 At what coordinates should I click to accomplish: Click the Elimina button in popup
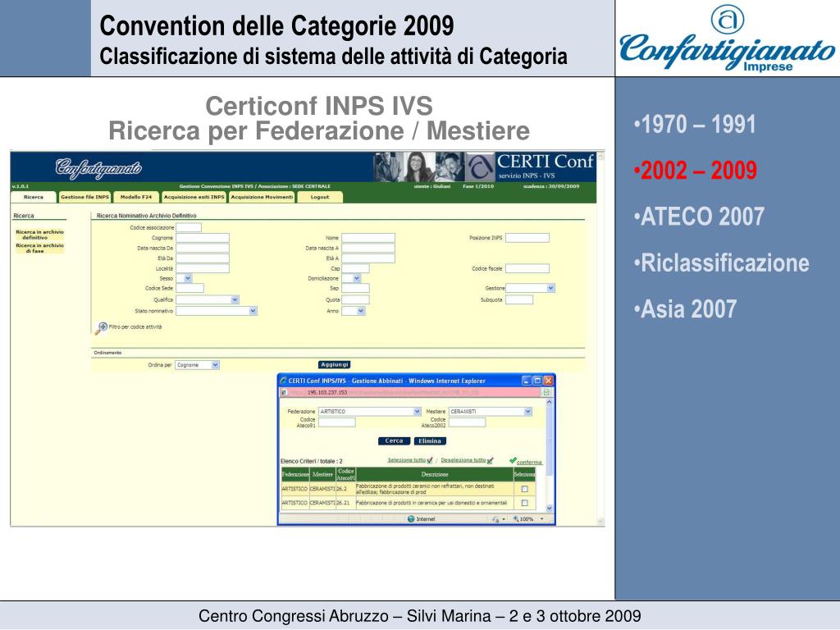430,441
